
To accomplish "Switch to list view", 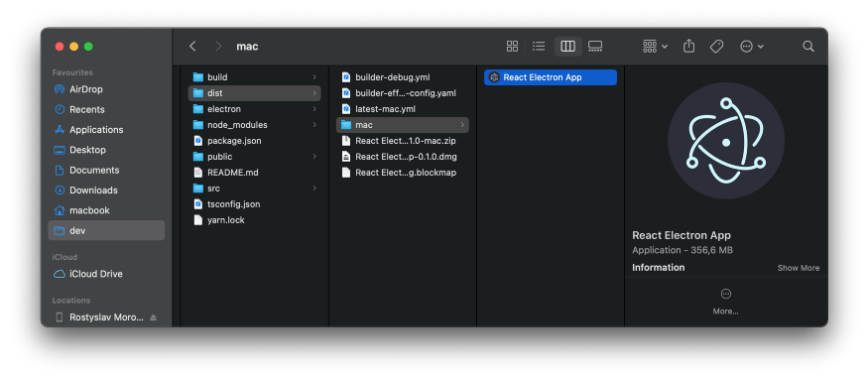I will [x=539, y=47].
